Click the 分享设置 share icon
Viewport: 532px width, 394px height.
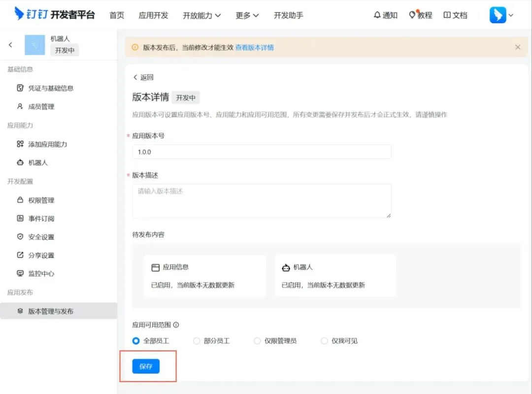pos(20,255)
